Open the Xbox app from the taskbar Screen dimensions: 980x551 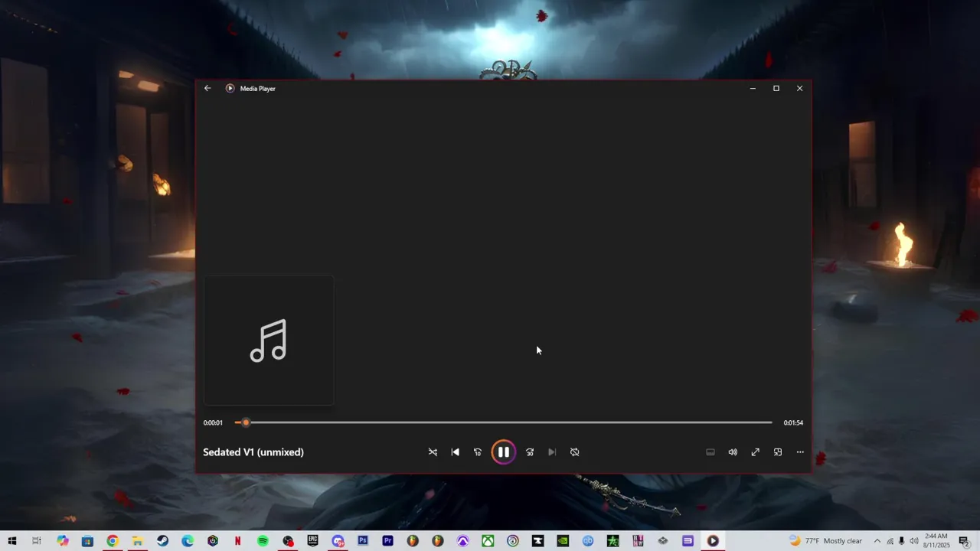(x=488, y=541)
